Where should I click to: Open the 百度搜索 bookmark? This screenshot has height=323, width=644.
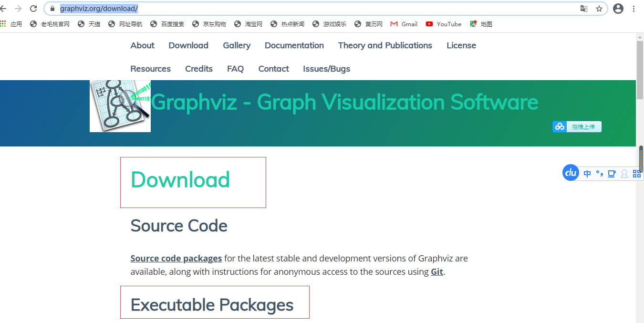point(167,24)
